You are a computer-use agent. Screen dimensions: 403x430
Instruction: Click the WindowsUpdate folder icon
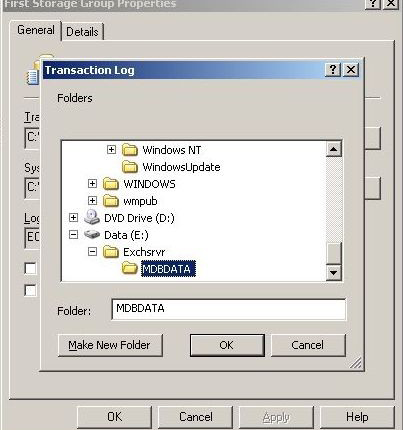tap(130, 167)
